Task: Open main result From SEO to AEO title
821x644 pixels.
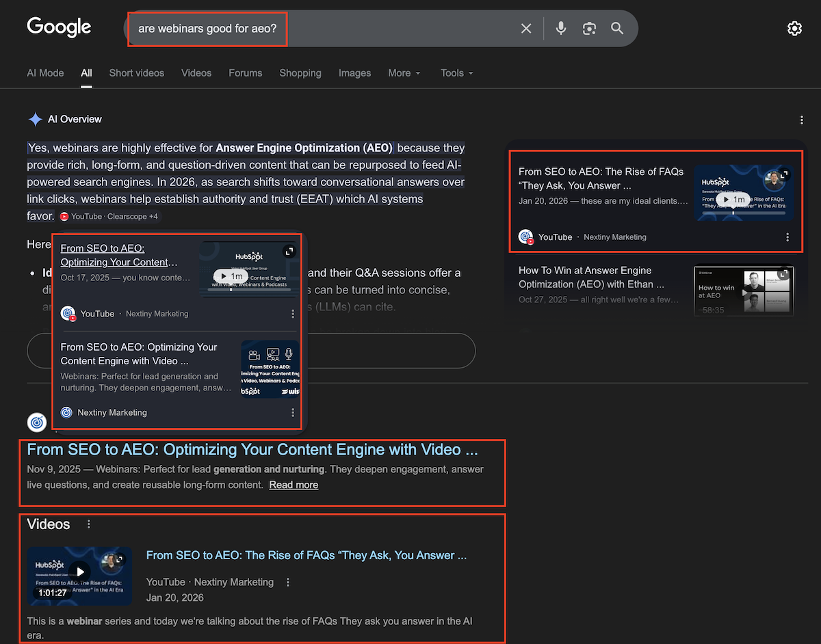Action: click(252, 449)
